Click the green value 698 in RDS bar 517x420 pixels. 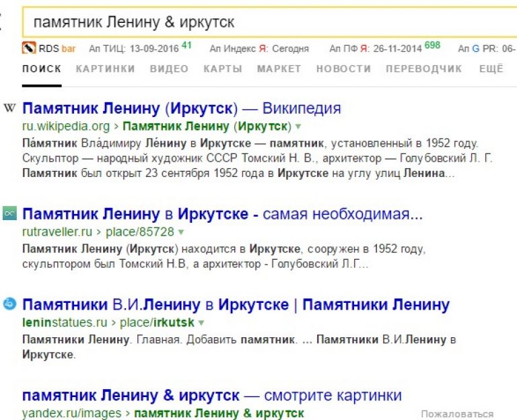(x=432, y=45)
